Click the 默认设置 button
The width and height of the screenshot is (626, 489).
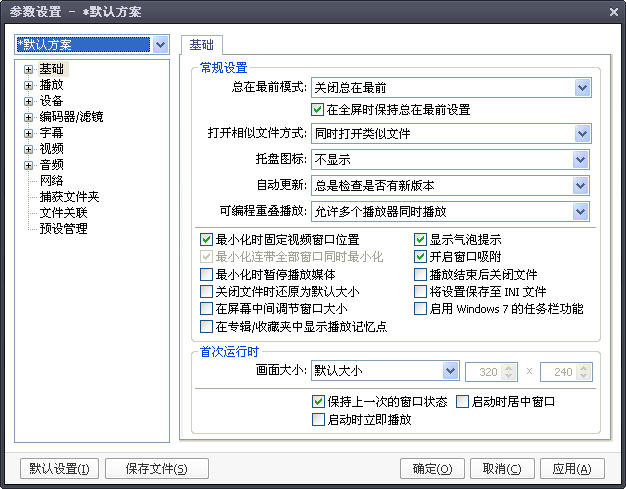59,468
